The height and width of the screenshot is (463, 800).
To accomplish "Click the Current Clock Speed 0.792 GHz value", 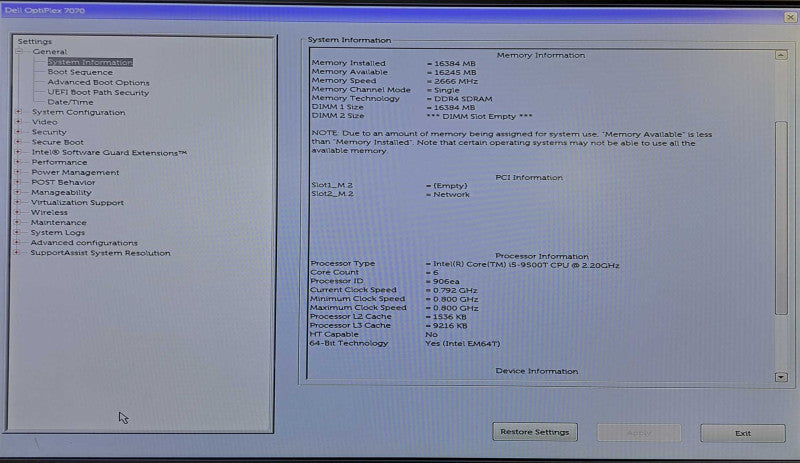I will (x=452, y=290).
